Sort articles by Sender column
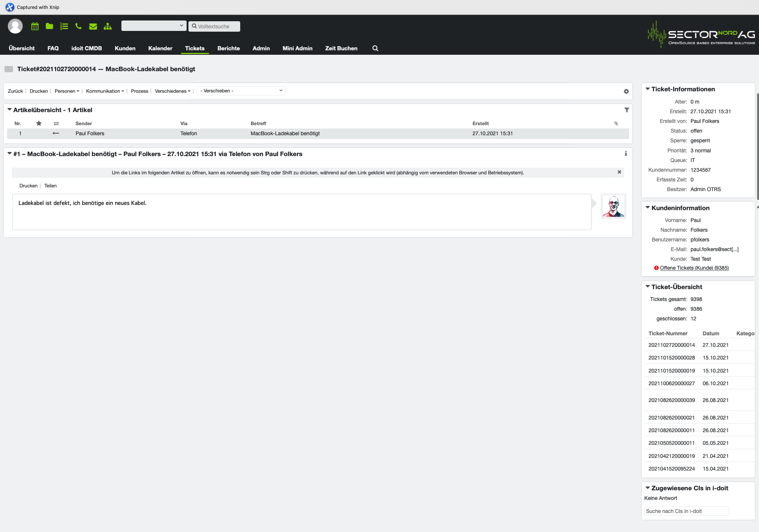 tap(83, 123)
